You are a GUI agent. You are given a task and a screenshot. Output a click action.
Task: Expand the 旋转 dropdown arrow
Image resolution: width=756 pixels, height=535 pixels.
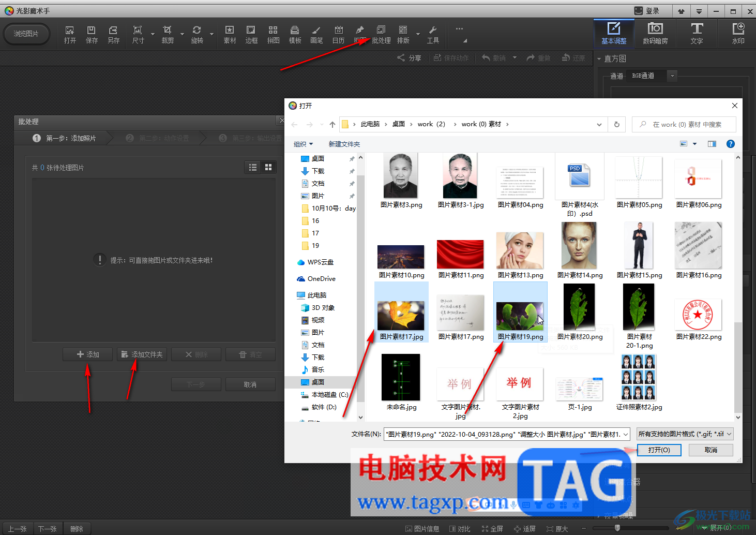click(x=211, y=35)
